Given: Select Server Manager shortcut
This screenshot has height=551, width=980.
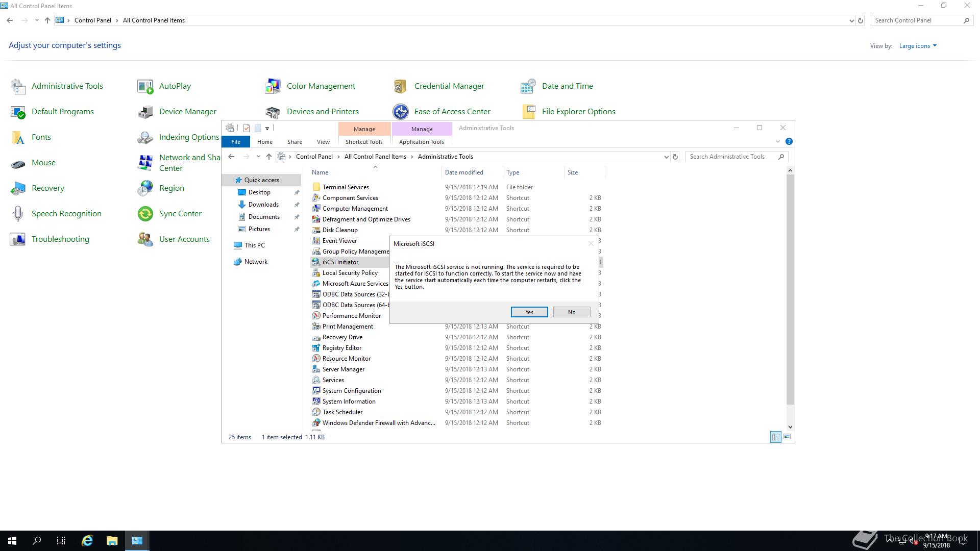Looking at the screenshot, I should point(343,369).
